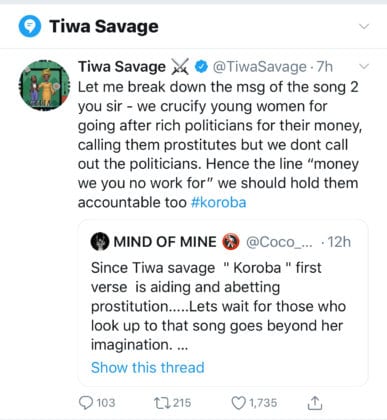Open the tweet options chevron next to 7h
Viewport: 387px width, 420px height.
tap(364, 67)
